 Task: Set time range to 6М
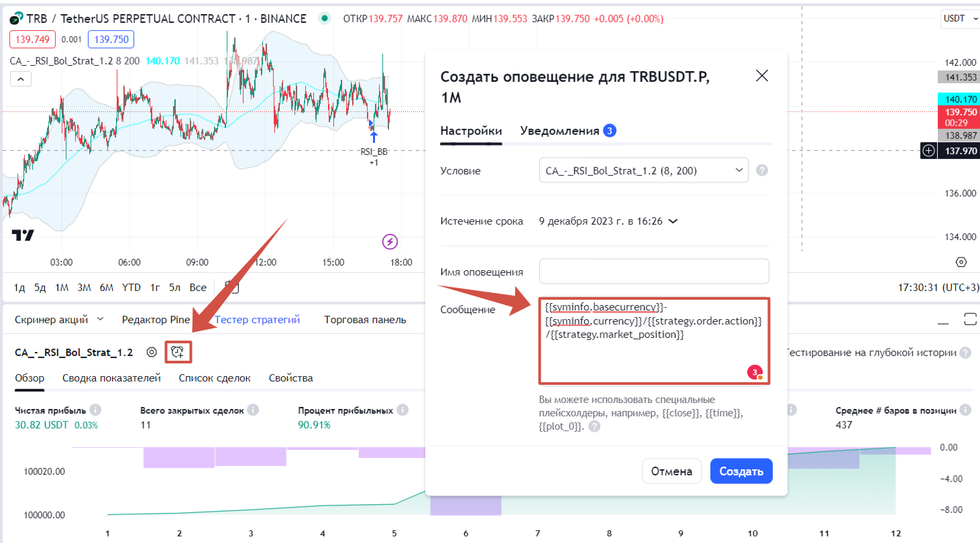pos(106,287)
